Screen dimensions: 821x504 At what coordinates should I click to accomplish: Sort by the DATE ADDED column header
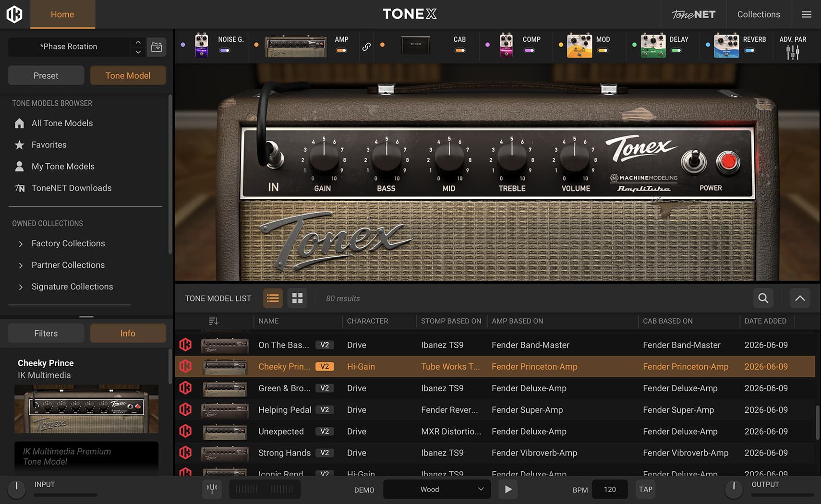click(765, 321)
